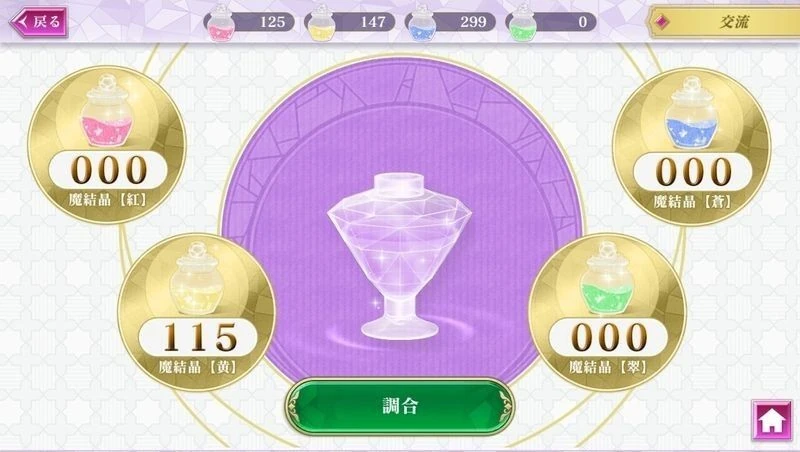Return home via the pink house icon
This screenshot has width=800, height=452.
pos(772,420)
